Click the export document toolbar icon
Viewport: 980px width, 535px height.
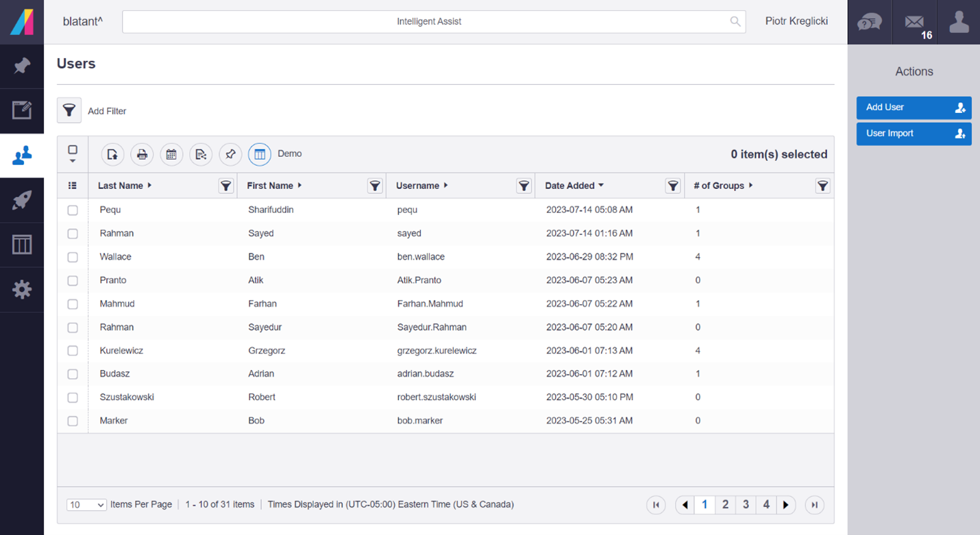pyautogui.click(x=113, y=154)
